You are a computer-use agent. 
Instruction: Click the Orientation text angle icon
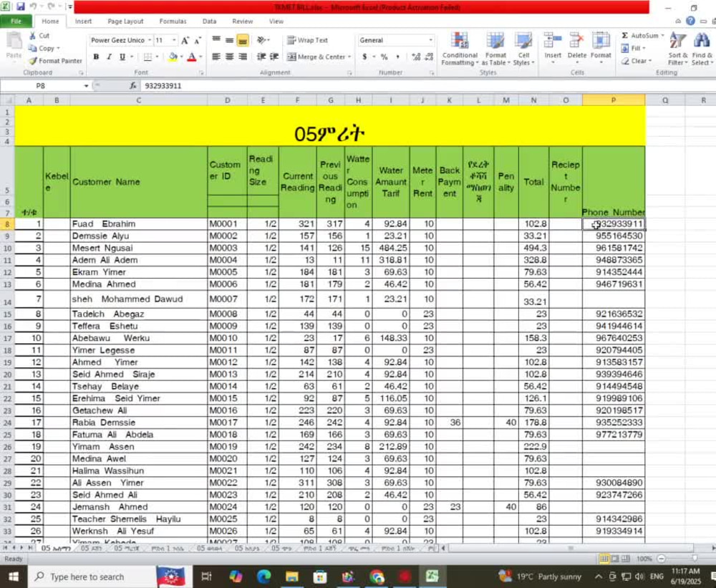pos(261,40)
